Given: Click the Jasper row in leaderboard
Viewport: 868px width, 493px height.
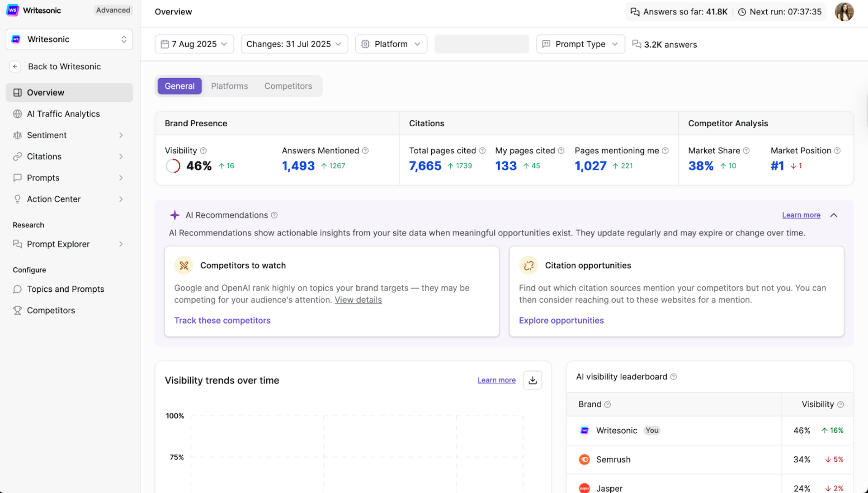Looking at the screenshot, I should point(710,484).
